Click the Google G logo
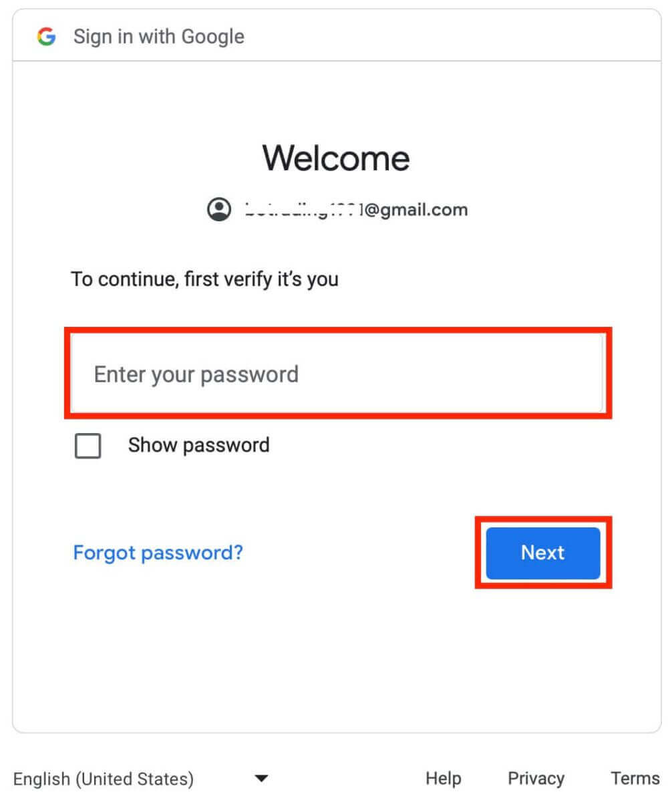Viewport: 672px width, 802px height. 46,36
